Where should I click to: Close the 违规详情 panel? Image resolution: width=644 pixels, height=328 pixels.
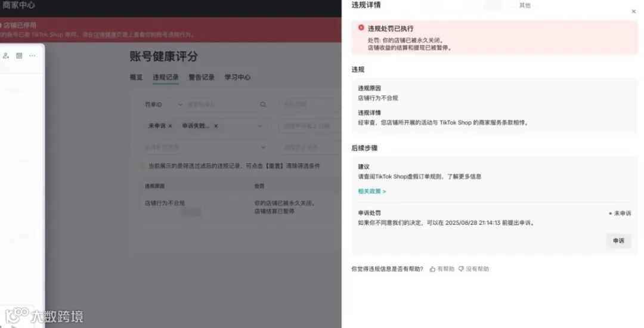pos(633,12)
